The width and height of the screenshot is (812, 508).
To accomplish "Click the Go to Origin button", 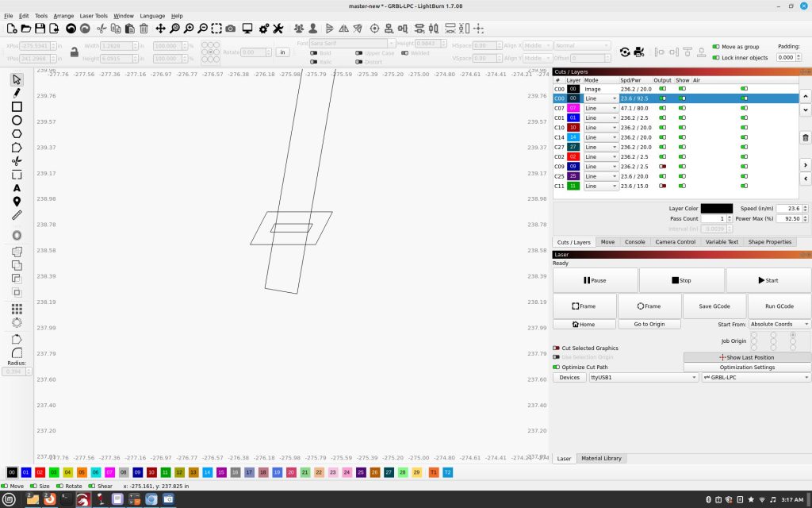I will point(649,324).
